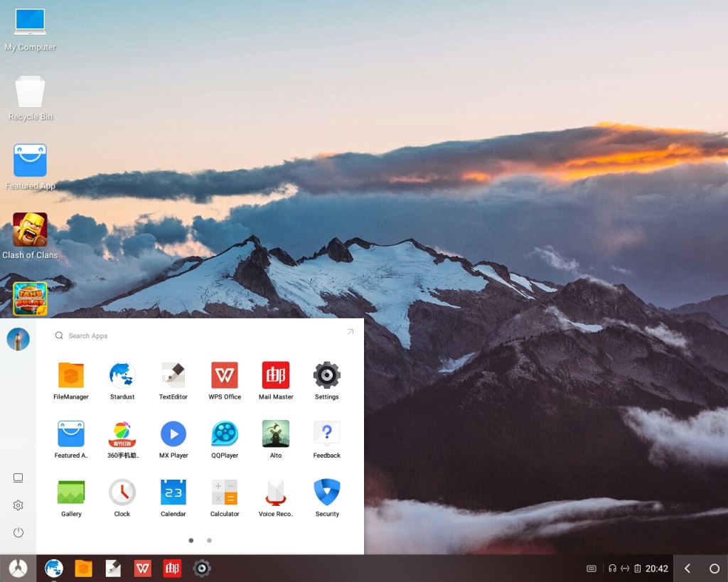Open the Security app

[x=327, y=497]
